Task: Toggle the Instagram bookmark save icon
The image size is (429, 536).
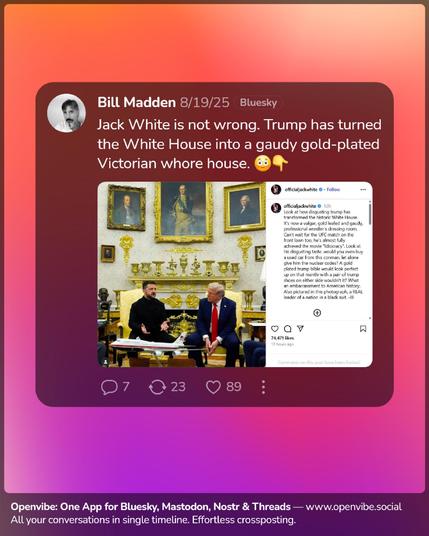Action: 363,329
